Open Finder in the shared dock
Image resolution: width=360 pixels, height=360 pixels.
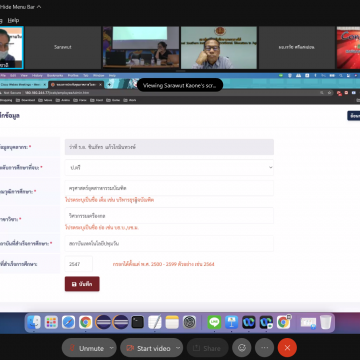click(34, 322)
